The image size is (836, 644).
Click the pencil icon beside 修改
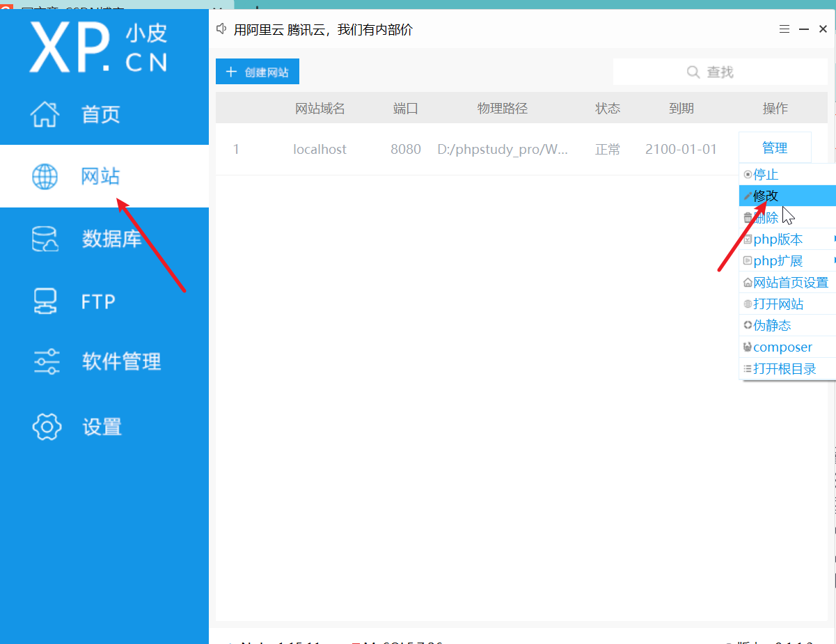pos(748,196)
